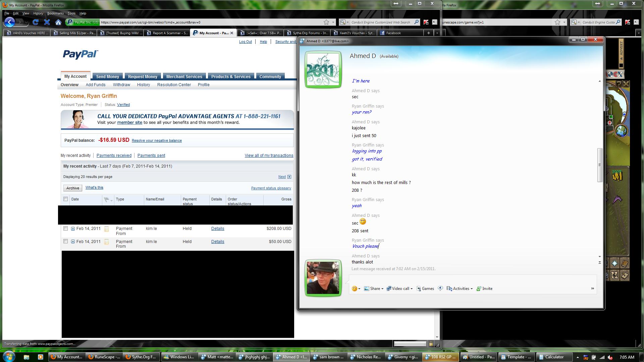Click Invite in the Messenger toolbar

484,289
